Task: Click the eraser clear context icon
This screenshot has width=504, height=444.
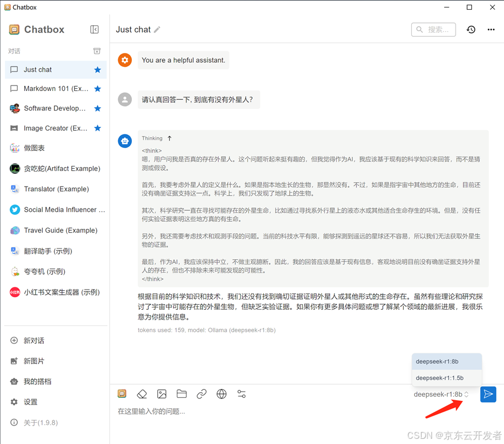Action: pos(142,393)
